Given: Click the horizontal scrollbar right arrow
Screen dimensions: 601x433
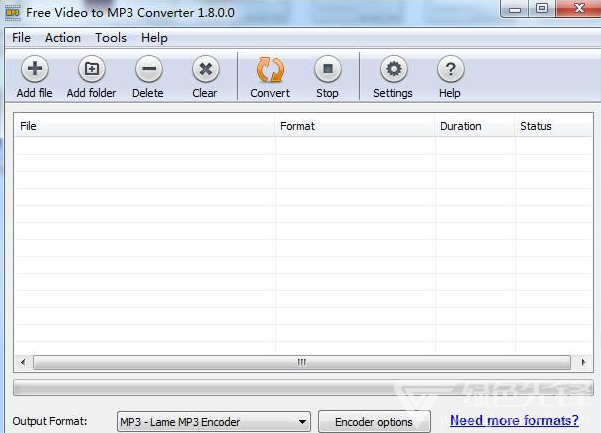Looking at the screenshot, I should pyautogui.click(x=583, y=362).
